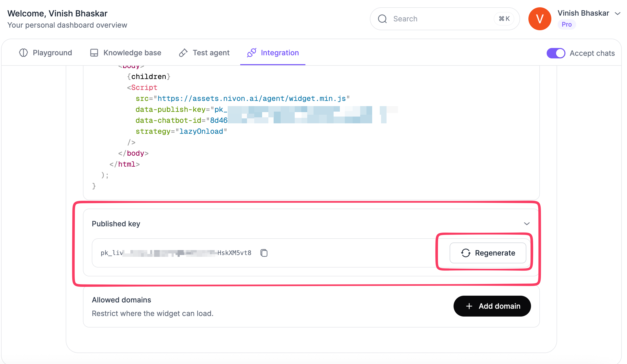Click the Published key heading
627x364 pixels.
[116, 224]
